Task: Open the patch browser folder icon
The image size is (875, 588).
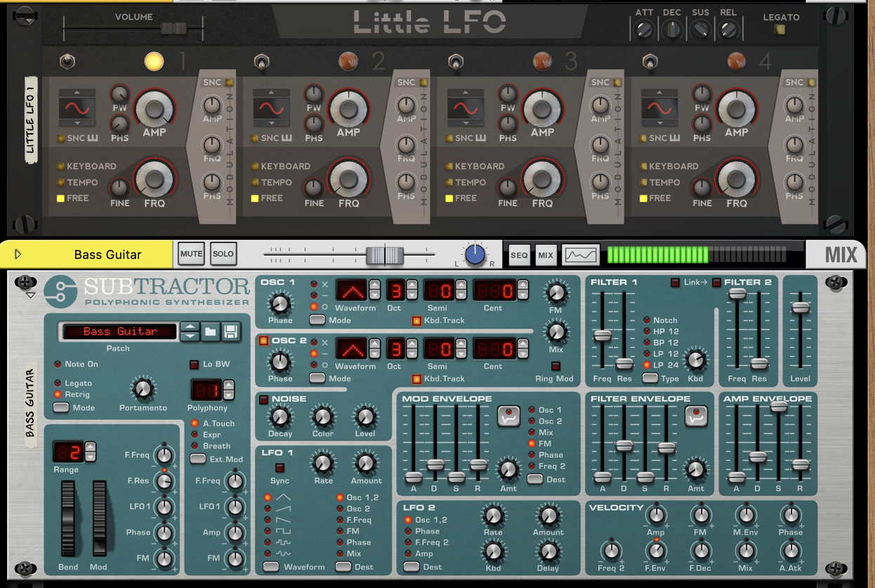Action: (x=210, y=332)
